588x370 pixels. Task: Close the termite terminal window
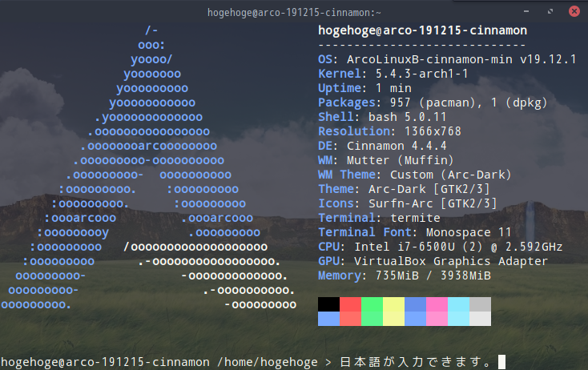(574, 11)
